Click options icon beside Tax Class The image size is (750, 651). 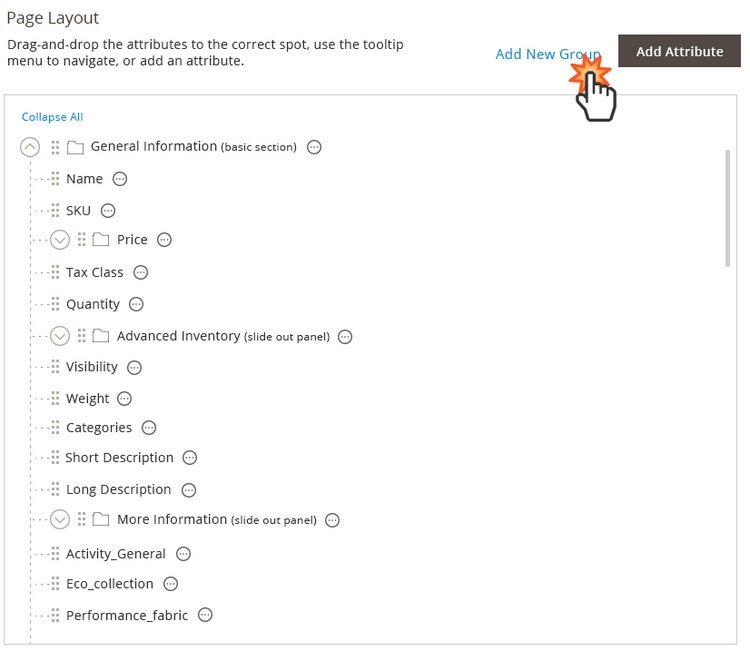[x=141, y=272]
